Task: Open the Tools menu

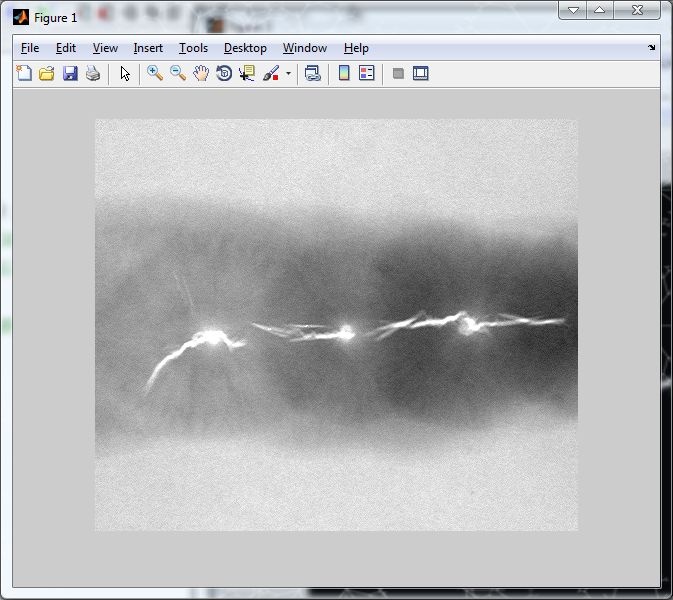Action: 194,48
